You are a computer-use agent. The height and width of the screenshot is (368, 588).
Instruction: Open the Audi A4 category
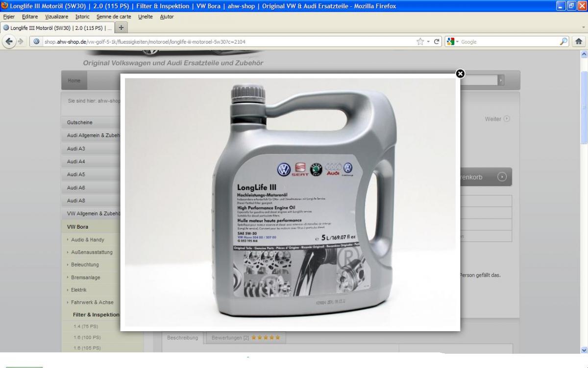tap(91, 161)
